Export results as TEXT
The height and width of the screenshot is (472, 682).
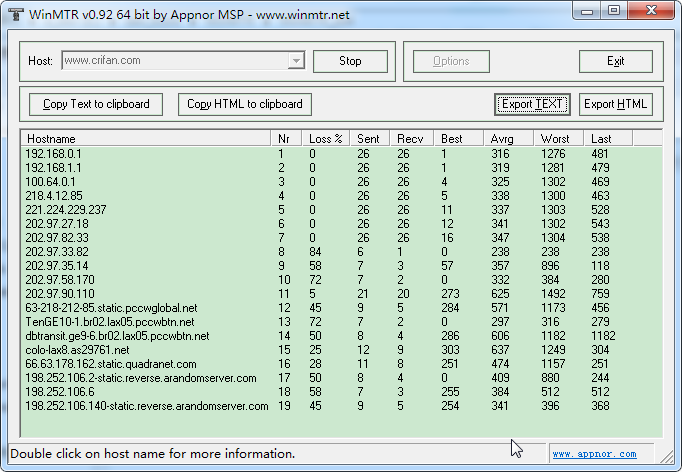pyautogui.click(x=532, y=104)
